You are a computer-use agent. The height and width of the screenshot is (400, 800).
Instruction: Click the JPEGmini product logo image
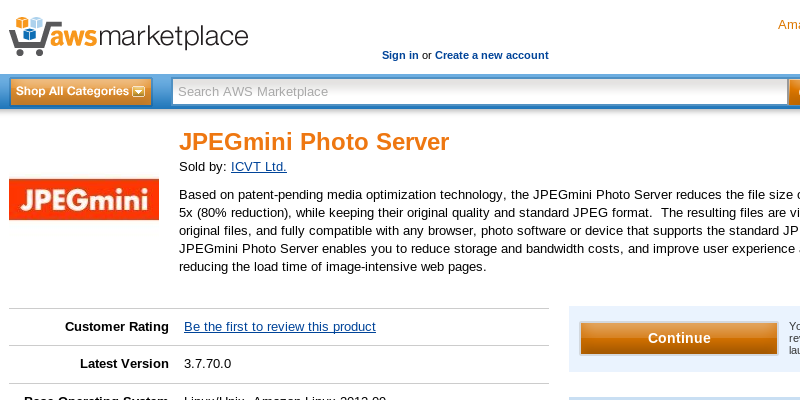click(84, 199)
